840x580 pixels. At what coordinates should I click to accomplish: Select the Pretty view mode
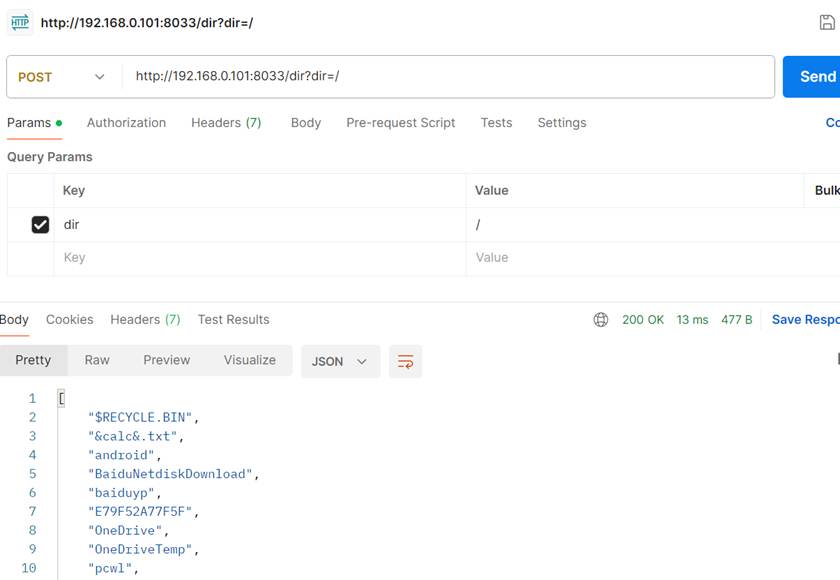(33, 360)
